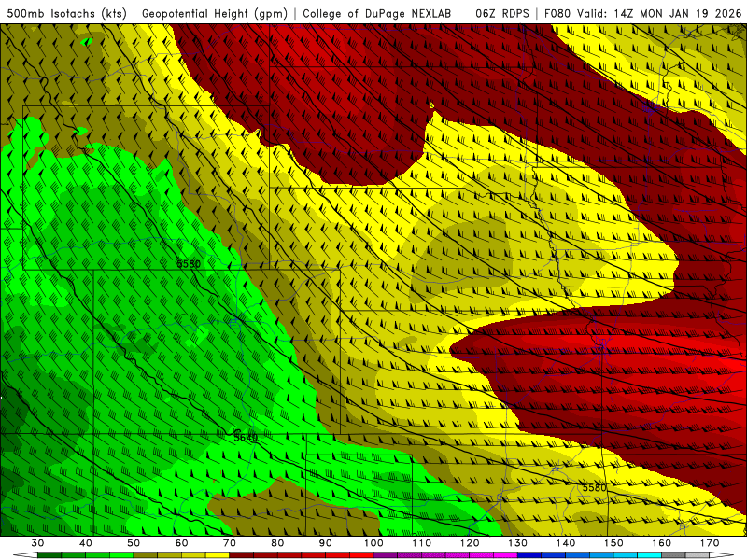The image size is (747, 560).
Task: Click the 40 value on the color scale
Action: (86, 543)
